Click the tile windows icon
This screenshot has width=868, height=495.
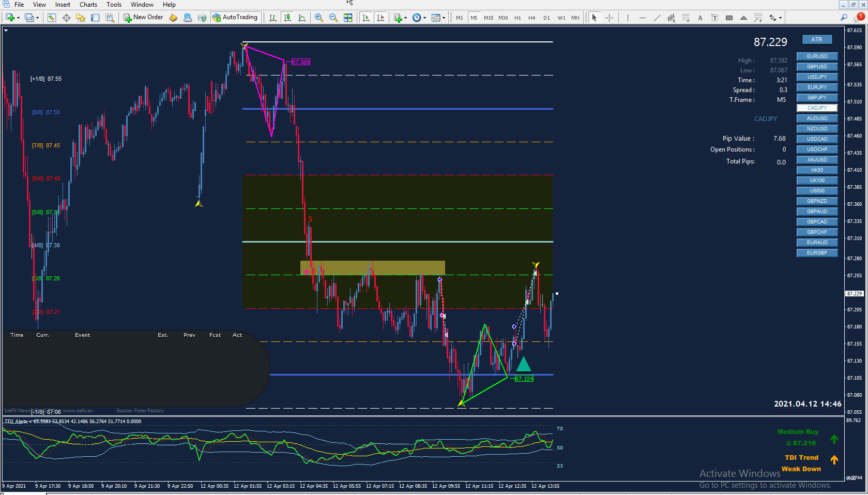[x=348, y=18]
